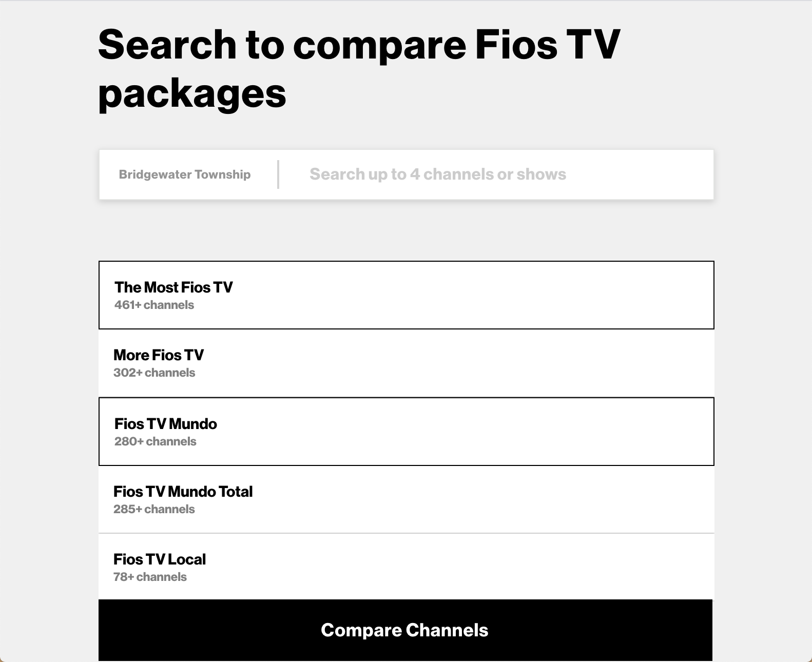
Task: Select the Fios TV Local package
Action: click(406, 566)
